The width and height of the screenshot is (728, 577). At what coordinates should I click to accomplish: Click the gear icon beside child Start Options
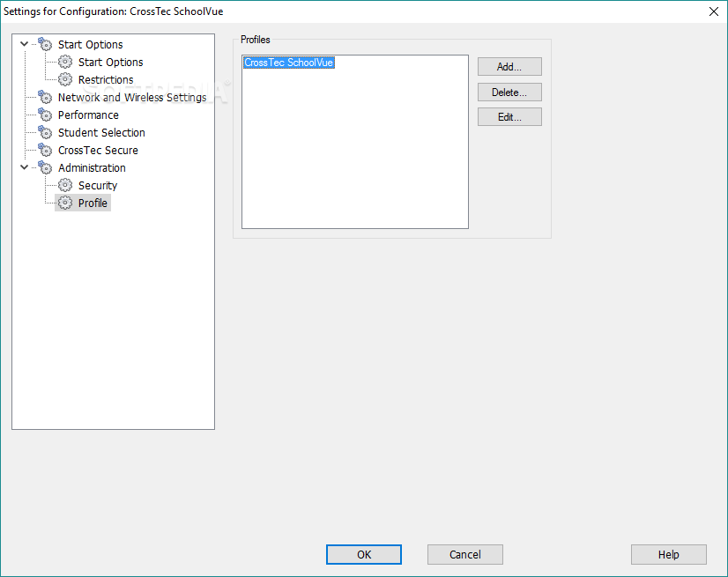[x=65, y=62]
